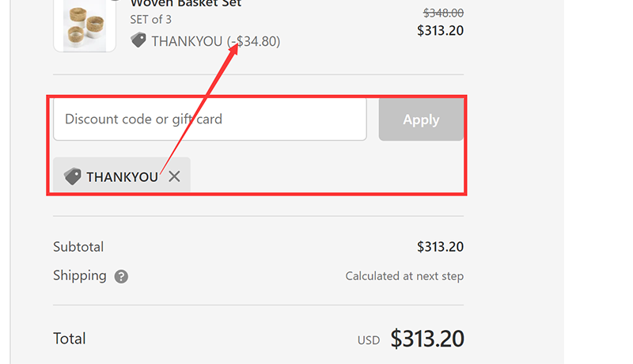This screenshot has height=364, width=633.
Task: Click the product's discounted $313.20 price
Action: 440,31
